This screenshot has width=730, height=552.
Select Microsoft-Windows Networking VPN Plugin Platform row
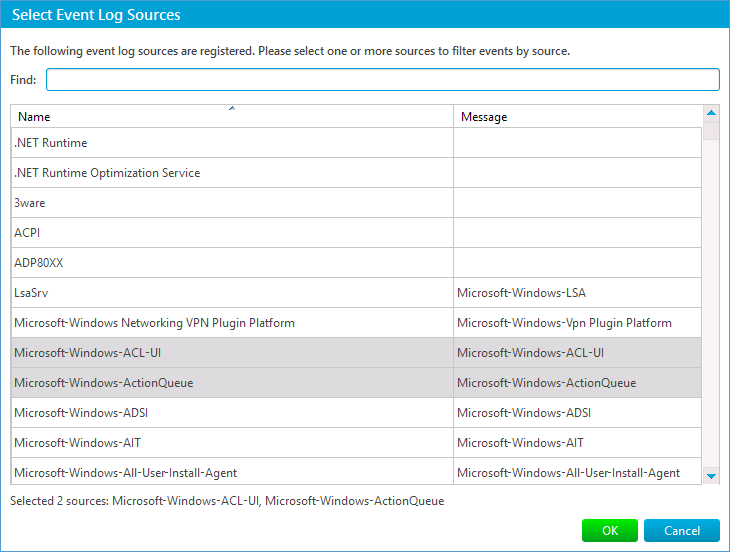pos(232,323)
